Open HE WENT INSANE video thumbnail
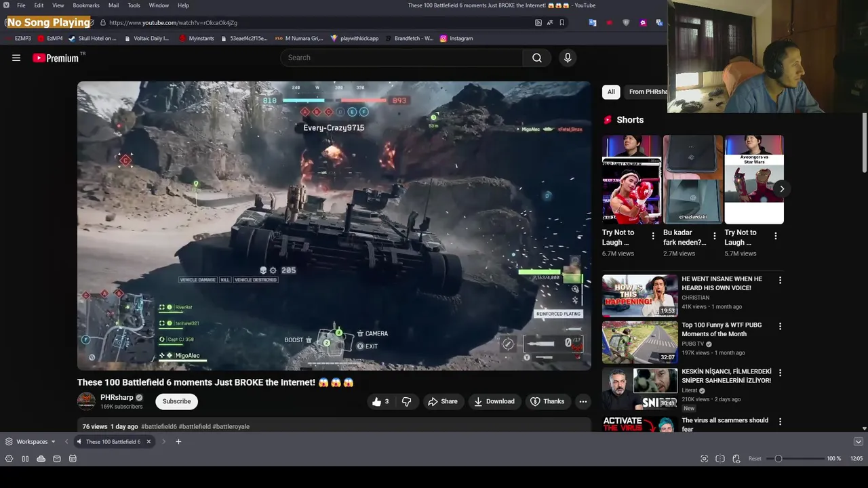Viewport: 868px width, 488px height. coord(639,296)
